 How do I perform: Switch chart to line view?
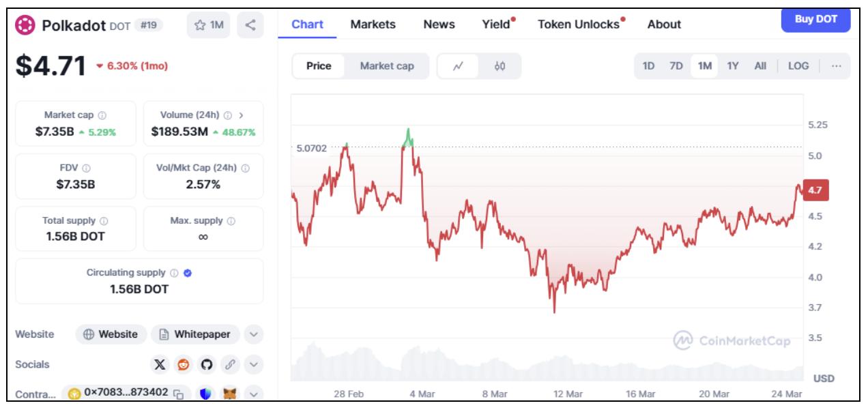tap(458, 66)
